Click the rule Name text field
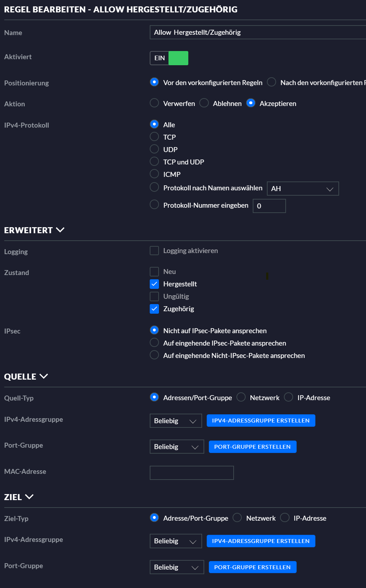The width and height of the screenshot is (366, 588). click(x=258, y=32)
